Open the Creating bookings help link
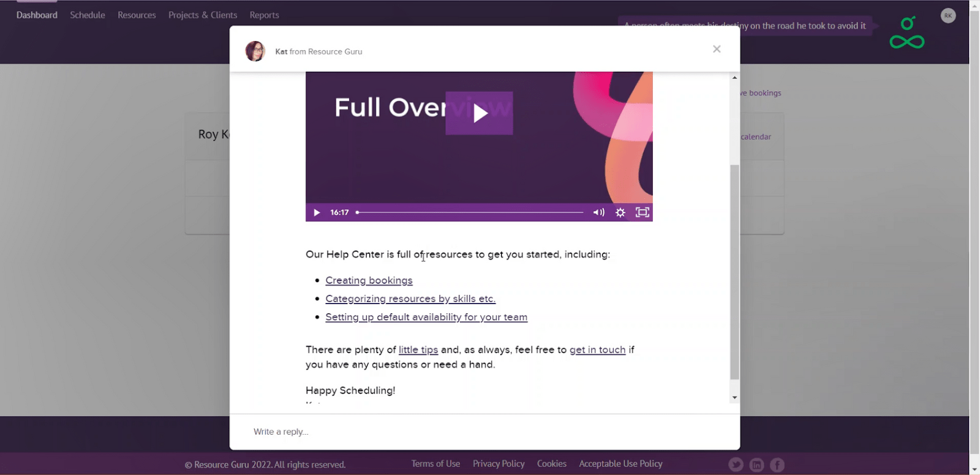 (x=369, y=280)
